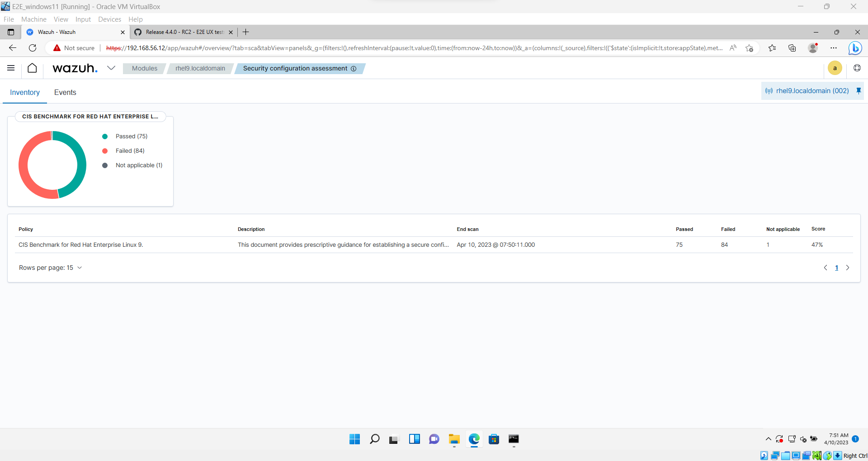Sort table by Policy column
868x461 pixels.
(x=26, y=229)
